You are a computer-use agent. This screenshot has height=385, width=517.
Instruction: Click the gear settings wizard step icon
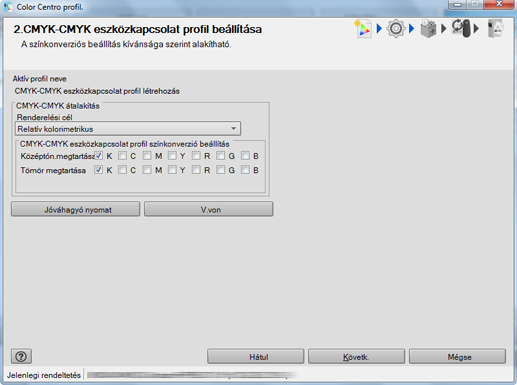396,29
